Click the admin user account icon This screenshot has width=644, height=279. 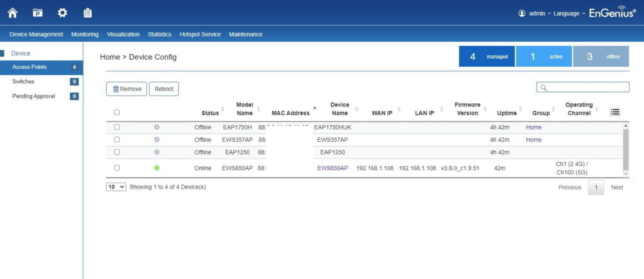521,13
